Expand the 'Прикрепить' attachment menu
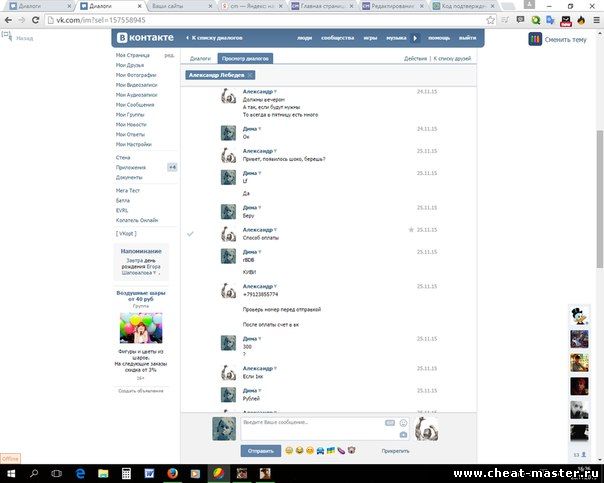This screenshot has height=483, width=604. coord(395,451)
